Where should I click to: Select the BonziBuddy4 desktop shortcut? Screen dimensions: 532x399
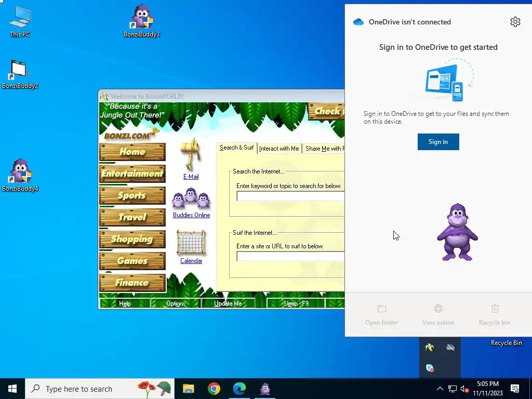point(20,175)
